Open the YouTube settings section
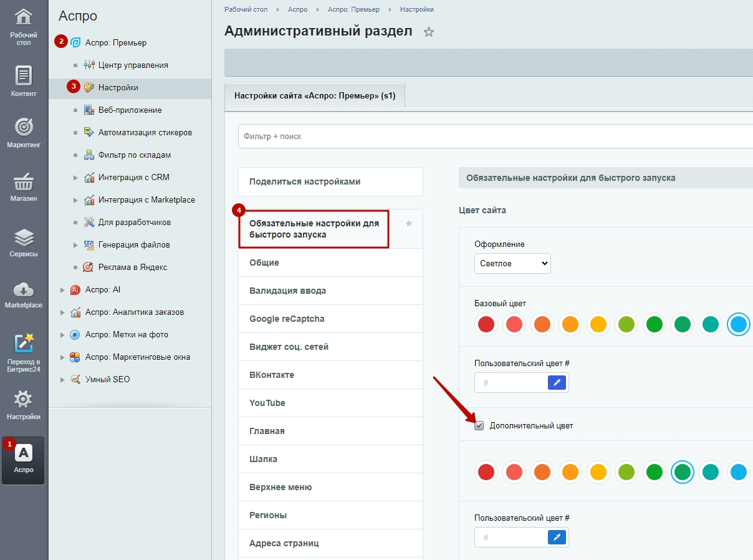 (x=330, y=403)
